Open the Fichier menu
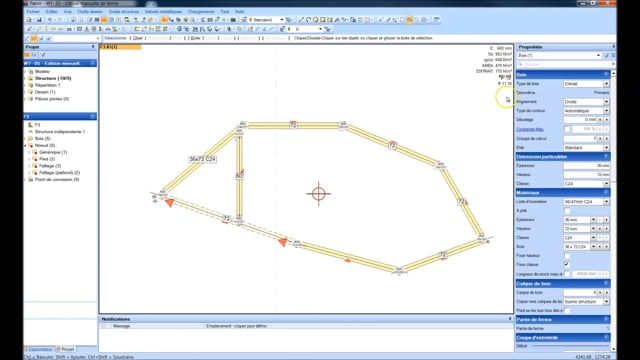The height and width of the screenshot is (360, 640). tap(33, 11)
